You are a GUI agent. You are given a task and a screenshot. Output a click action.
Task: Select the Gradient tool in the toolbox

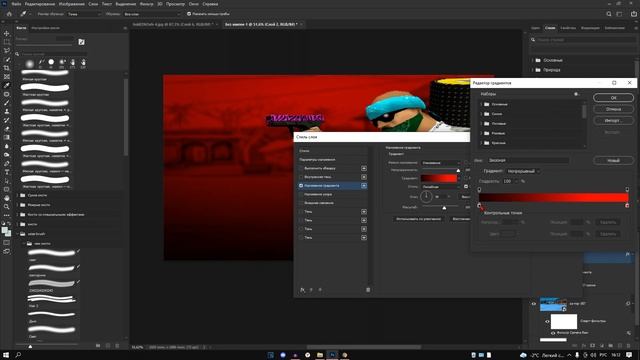coord(7,137)
